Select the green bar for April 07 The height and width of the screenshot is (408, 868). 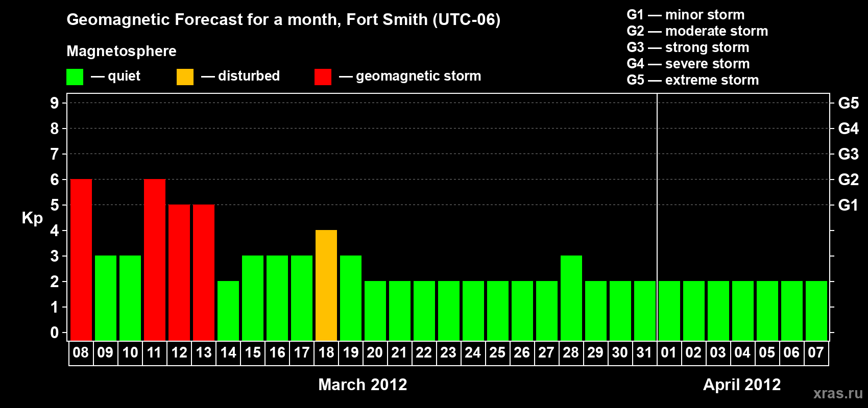pos(816,311)
